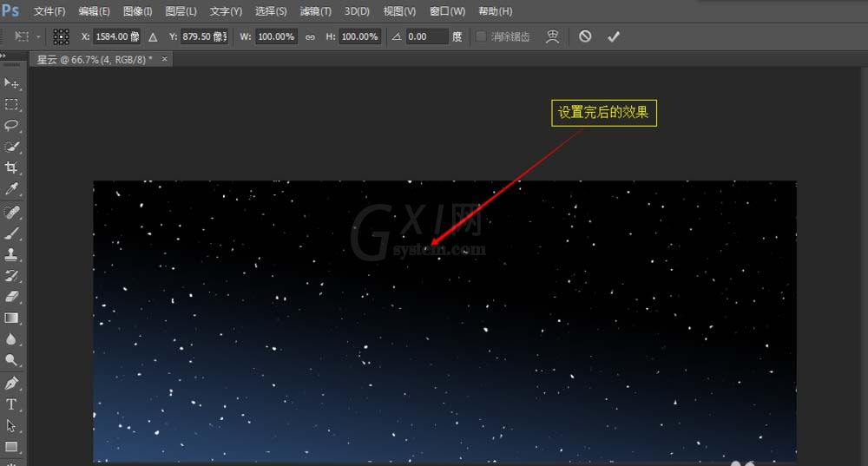The width and height of the screenshot is (868, 466).
Task: Select the Eraser tool
Action: tap(11, 297)
